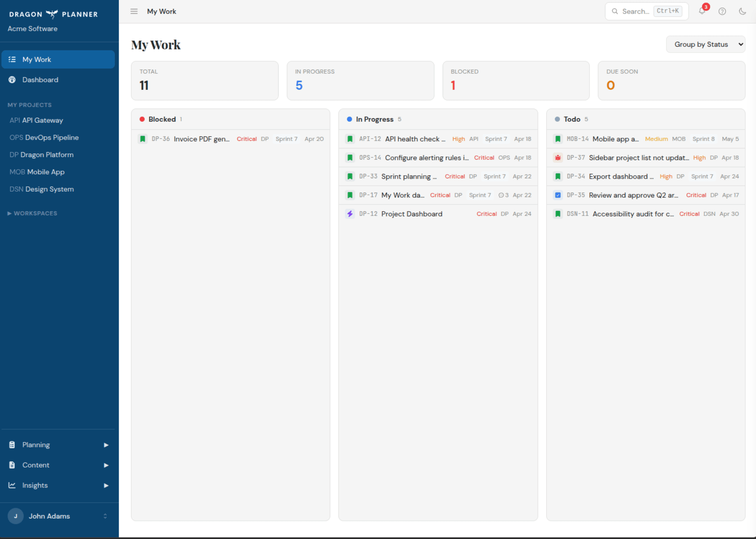Click the search input field
The image size is (756, 539).
[x=639, y=11]
